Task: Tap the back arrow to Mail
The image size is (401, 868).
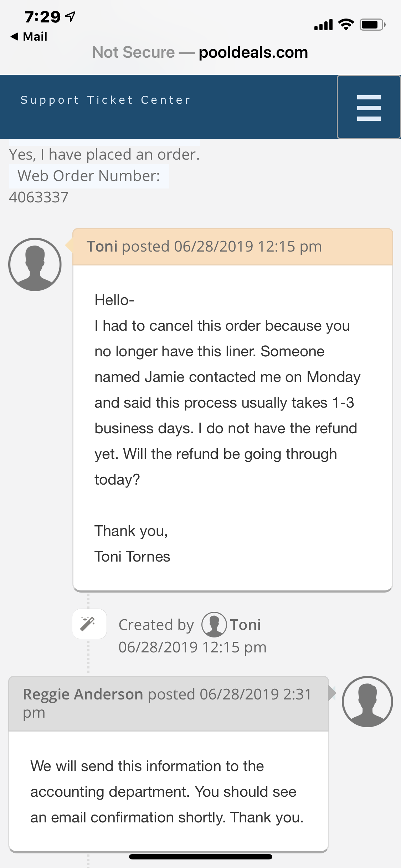Action: [15, 36]
